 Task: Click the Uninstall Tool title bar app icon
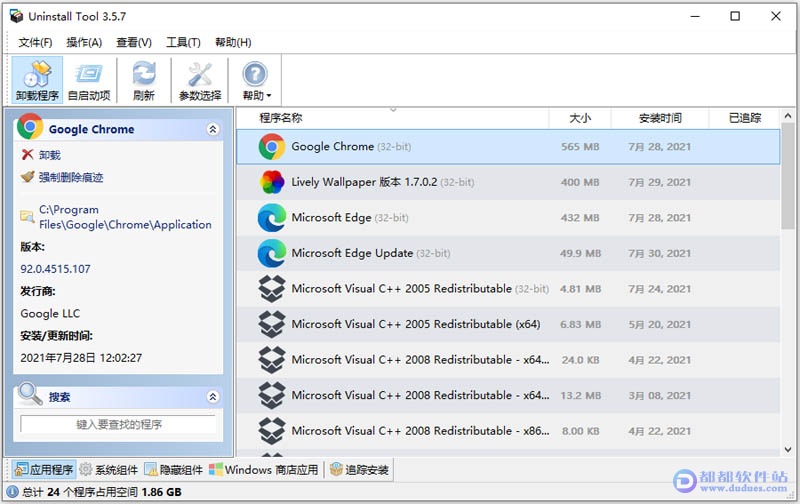click(16, 16)
